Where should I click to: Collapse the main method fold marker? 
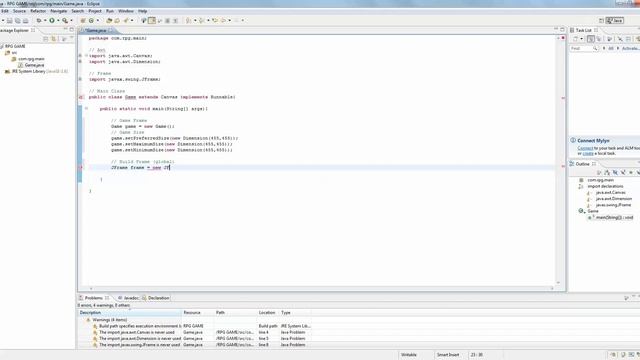click(x=86, y=109)
